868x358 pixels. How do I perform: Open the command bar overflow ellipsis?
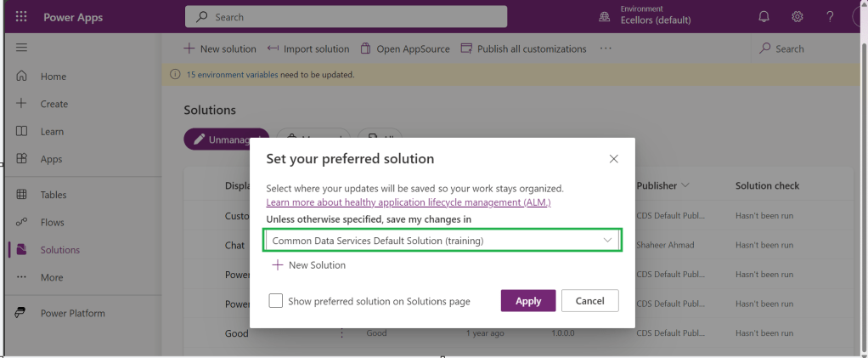pyautogui.click(x=606, y=48)
